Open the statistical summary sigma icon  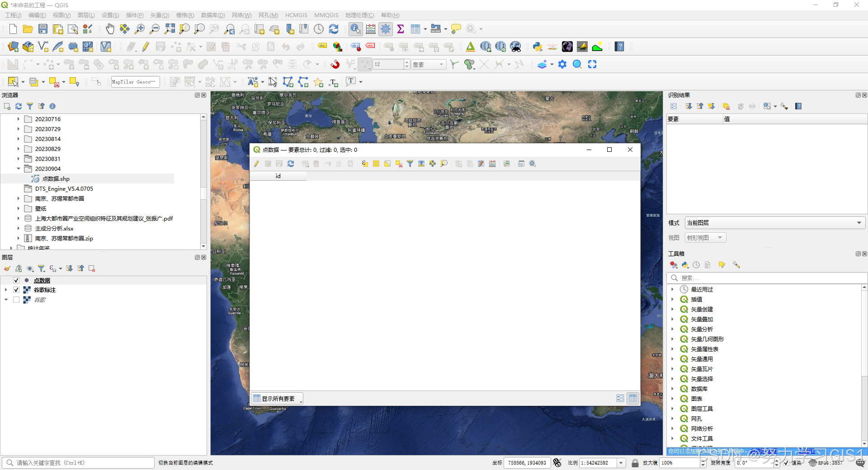[401, 29]
